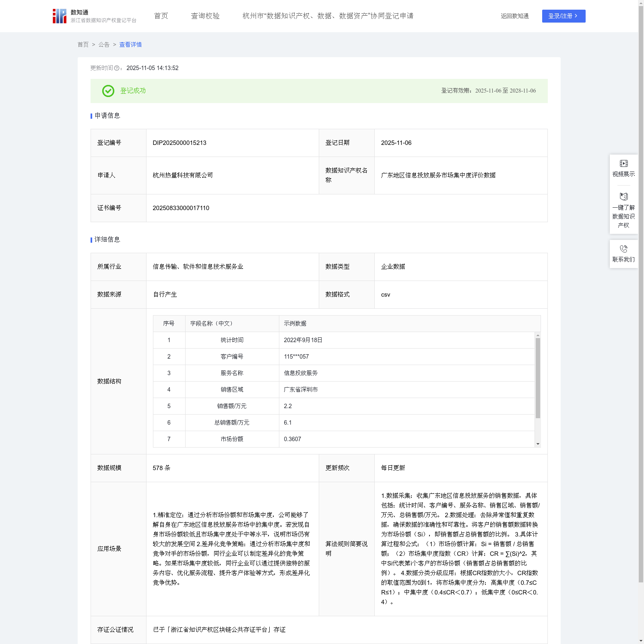Click 查看详情 in the breadcrumb
644x644 pixels.
click(130, 45)
